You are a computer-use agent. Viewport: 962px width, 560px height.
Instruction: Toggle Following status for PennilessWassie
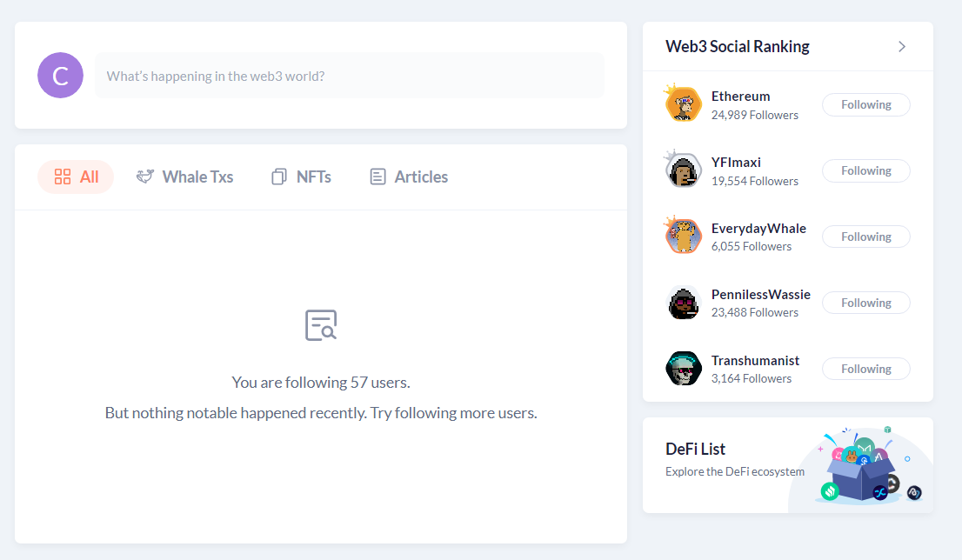click(865, 303)
